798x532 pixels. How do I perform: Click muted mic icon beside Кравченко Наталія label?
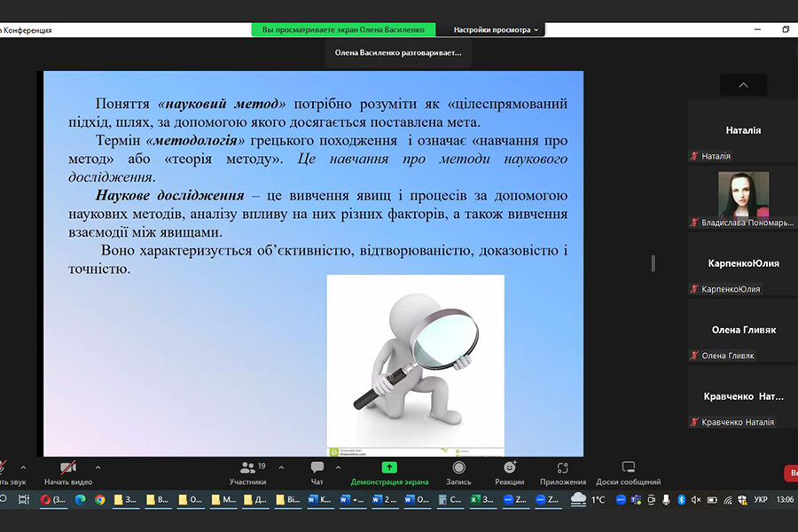(694, 421)
